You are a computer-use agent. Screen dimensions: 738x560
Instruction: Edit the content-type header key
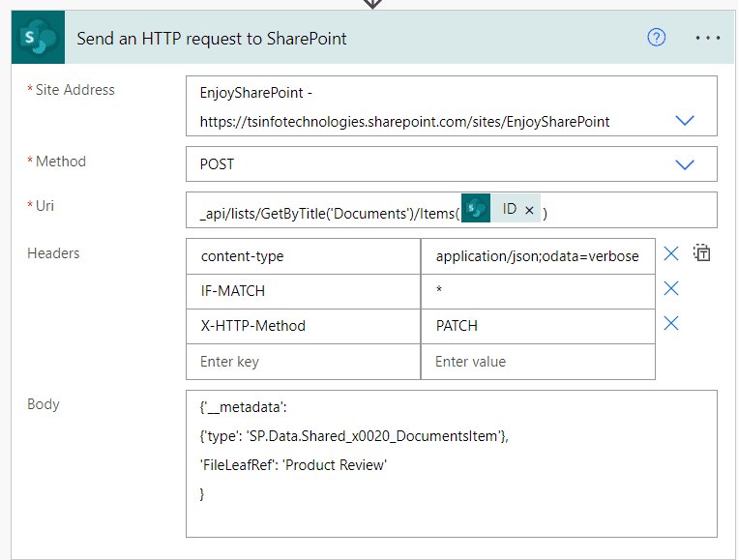303,256
